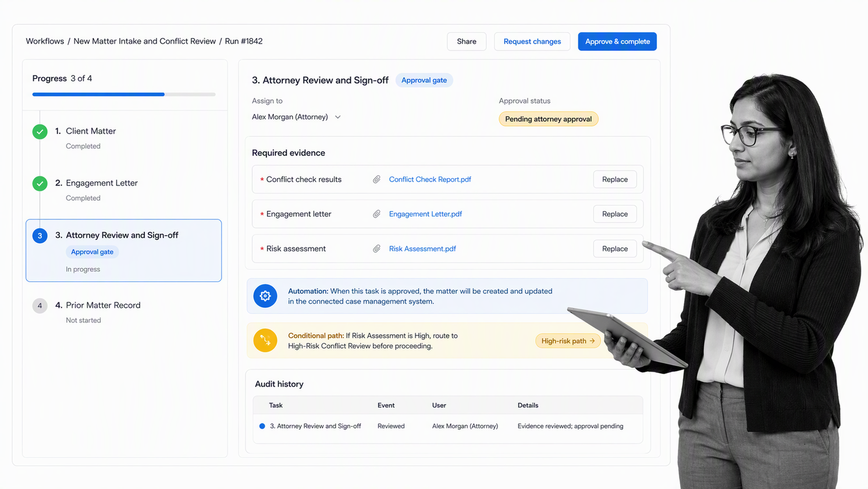Click the blue dot in the audit history row

pos(262,426)
